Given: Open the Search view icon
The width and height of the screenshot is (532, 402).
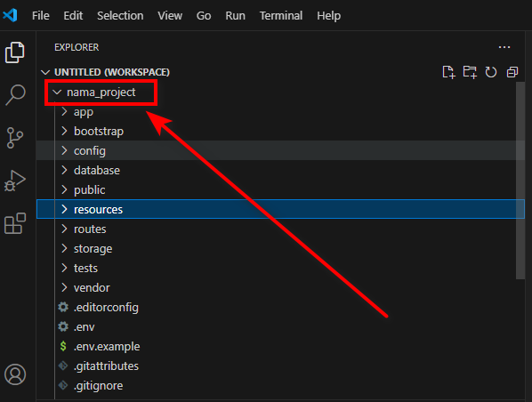Looking at the screenshot, I should coord(15,94).
